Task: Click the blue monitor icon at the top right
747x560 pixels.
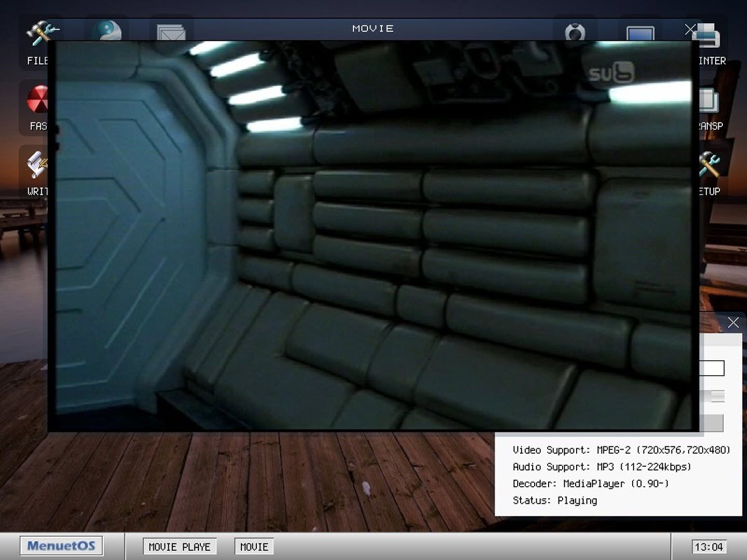Action: tap(640, 33)
